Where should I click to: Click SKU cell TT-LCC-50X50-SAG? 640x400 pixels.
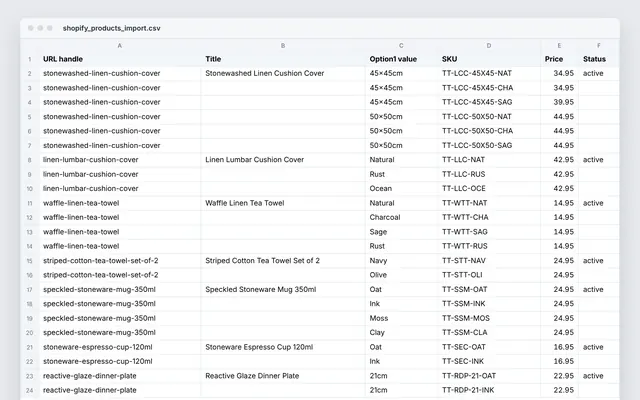click(x=489, y=145)
